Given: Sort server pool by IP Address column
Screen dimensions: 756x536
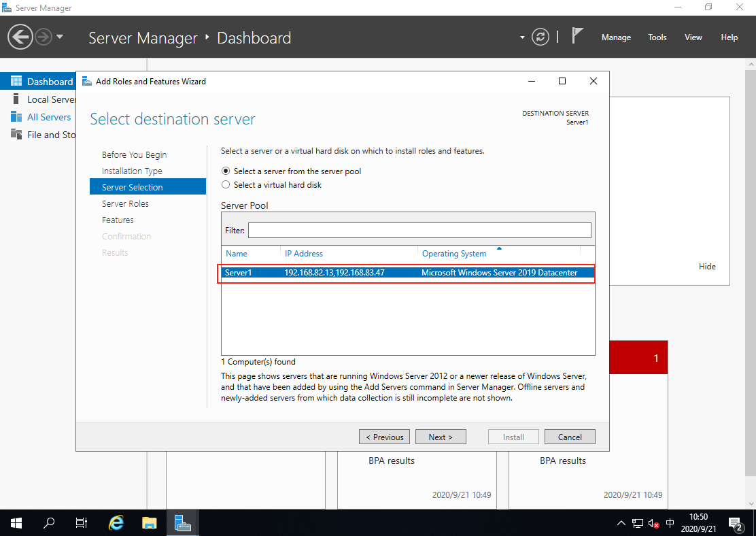Looking at the screenshot, I should pyautogui.click(x=304, y=253).
